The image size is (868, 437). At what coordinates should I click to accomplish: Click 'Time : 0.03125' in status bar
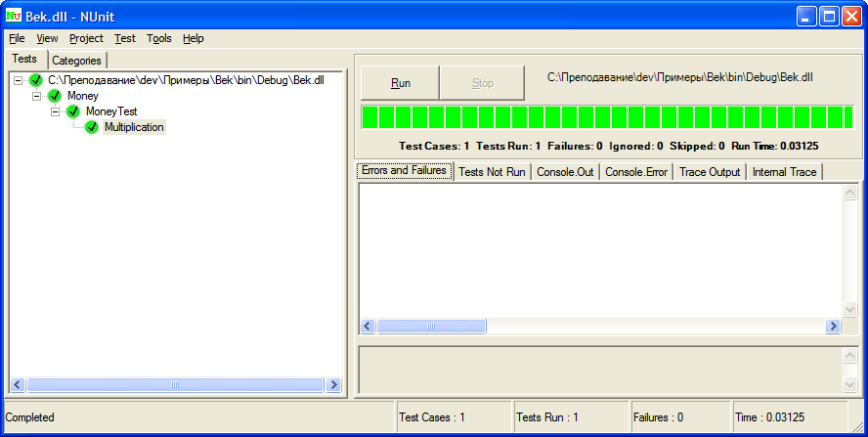(x=770, y=417)
